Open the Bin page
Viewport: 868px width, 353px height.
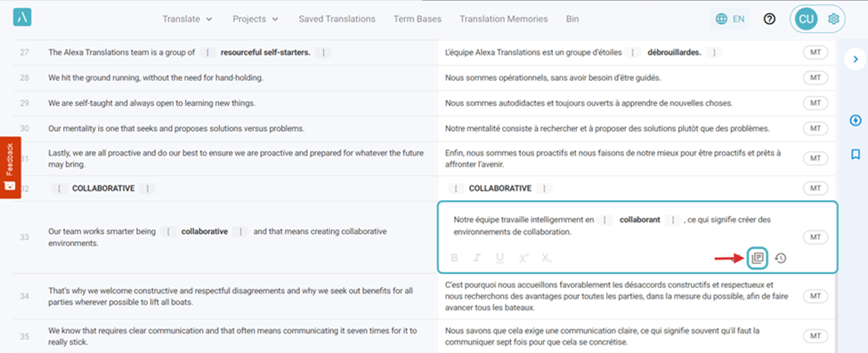(x=572, y=19)
